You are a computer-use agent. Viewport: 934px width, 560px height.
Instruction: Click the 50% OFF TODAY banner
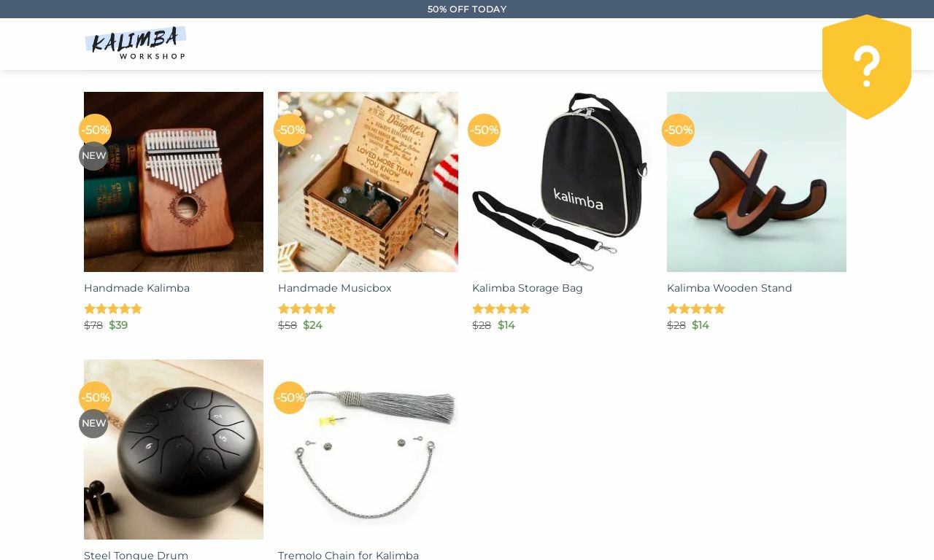(x=467, y=9)
